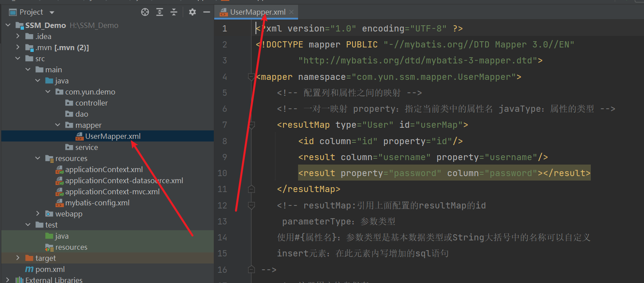644x283 pixels.
Task: Fold the mapper element at line 4
Action: [251, 77]
